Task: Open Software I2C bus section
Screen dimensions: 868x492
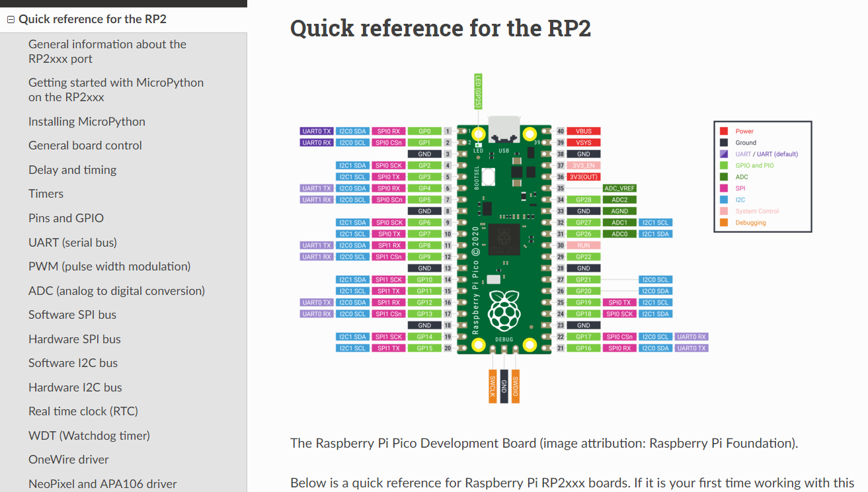Action: [73, 363]
